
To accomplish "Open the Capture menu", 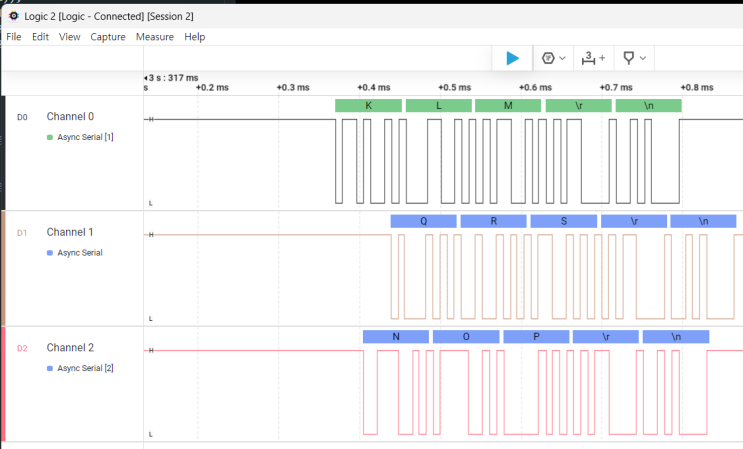I will click(108, 37).
